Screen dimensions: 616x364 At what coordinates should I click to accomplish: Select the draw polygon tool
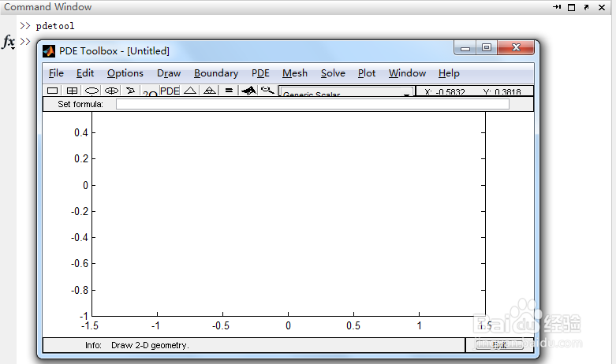[130, 91]
